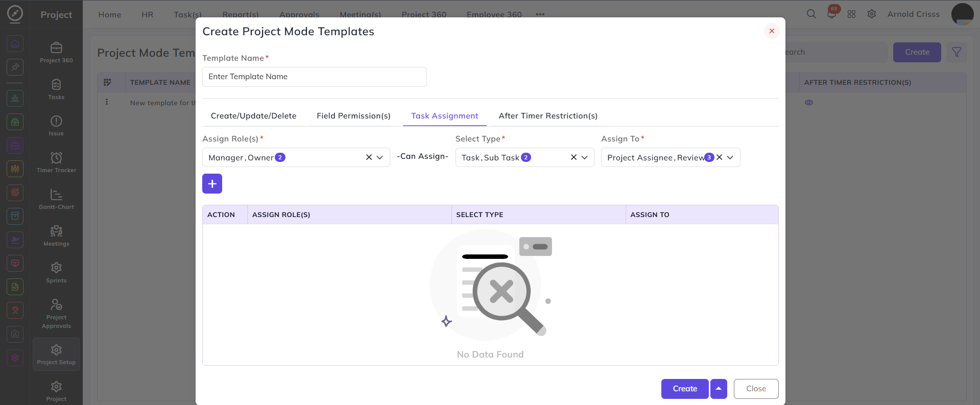Click the plus add assignment button
The width and height of the screenshot is (980, 405).
(x=212, y=184)
